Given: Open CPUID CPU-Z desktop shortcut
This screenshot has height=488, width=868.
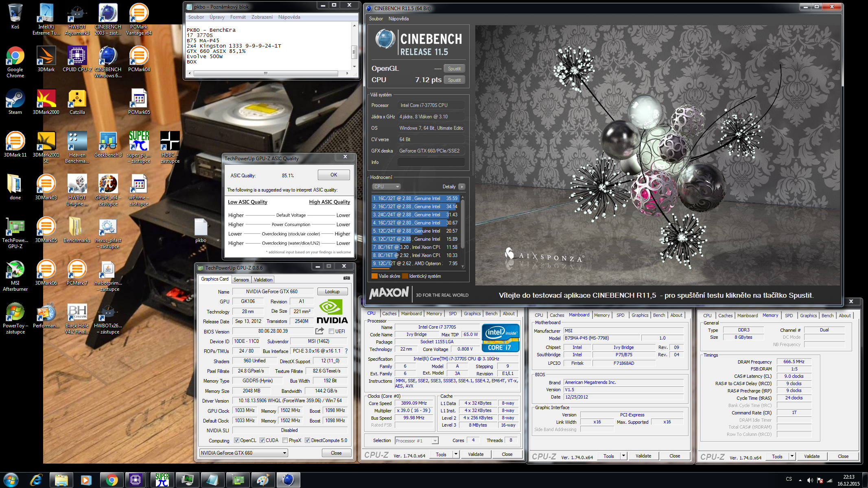Looking at the screenshot, I should tap(77, 59).
